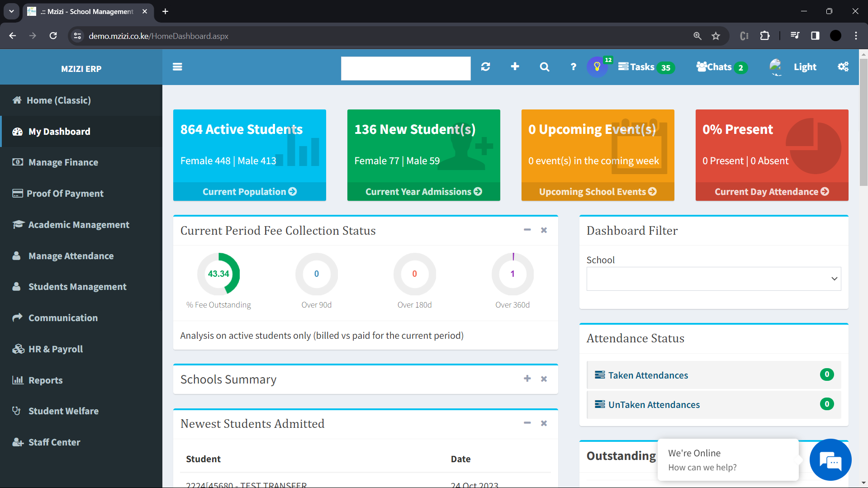Open browser extensions puzzle icon
The width and height of the screenshot is (868, 488).
tap(765, 36)
